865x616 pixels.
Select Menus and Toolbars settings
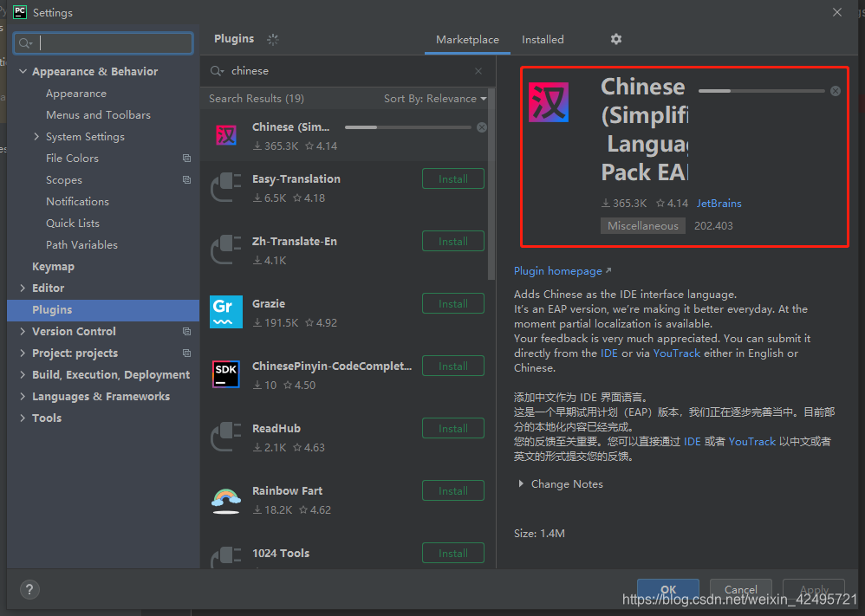click(98, 114)
